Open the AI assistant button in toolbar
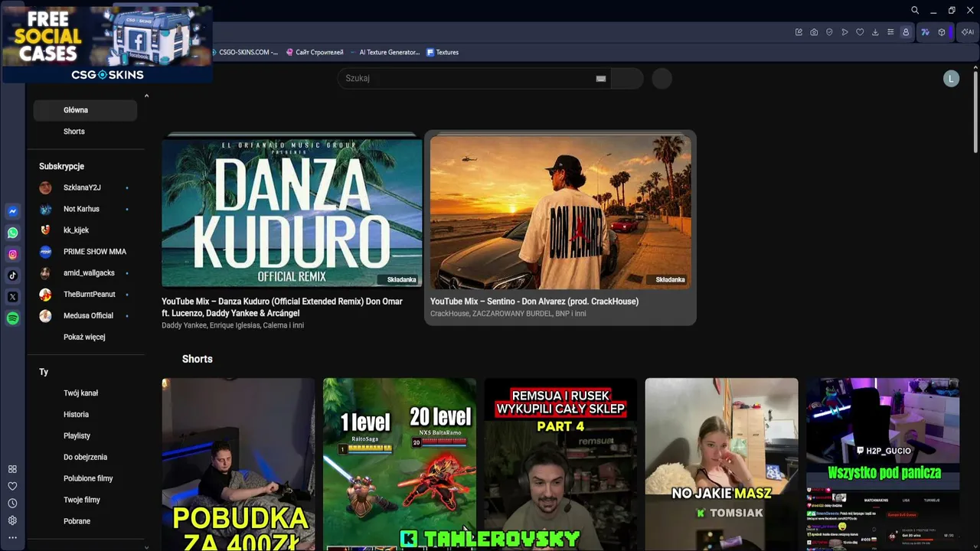This screenshot has width=980, height=551. click(x=968, y=32)
